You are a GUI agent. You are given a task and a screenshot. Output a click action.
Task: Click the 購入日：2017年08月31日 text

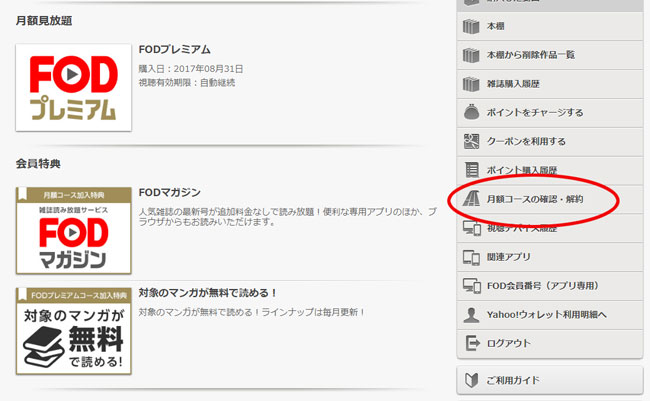coord(191,69)
